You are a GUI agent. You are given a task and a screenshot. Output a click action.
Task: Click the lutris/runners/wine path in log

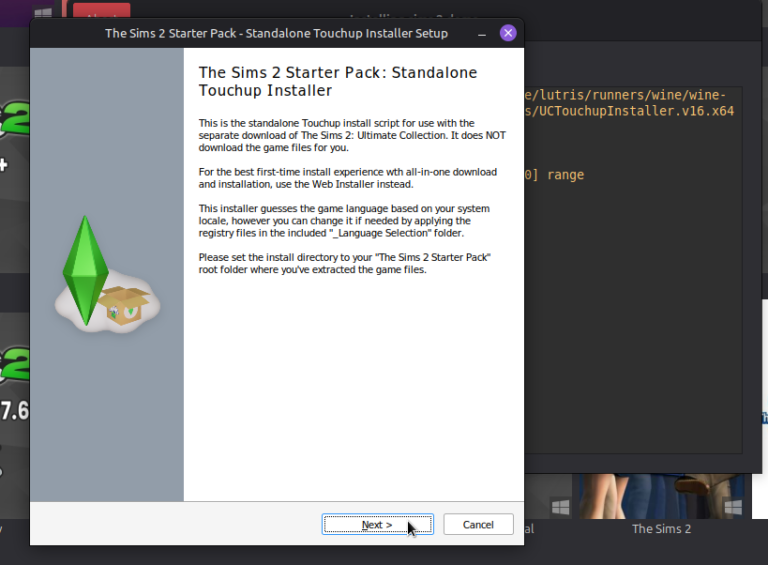click(630, 96)
